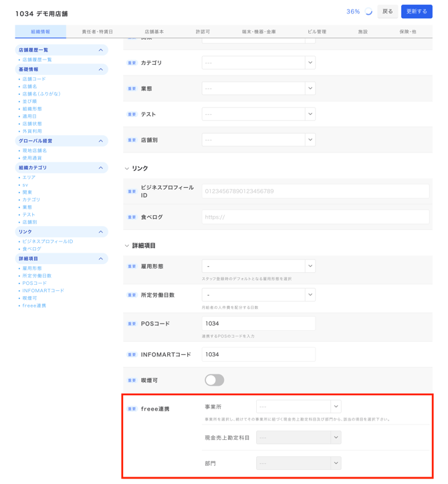Open the カテゴリ dropdown

click(x=258, y=63)
